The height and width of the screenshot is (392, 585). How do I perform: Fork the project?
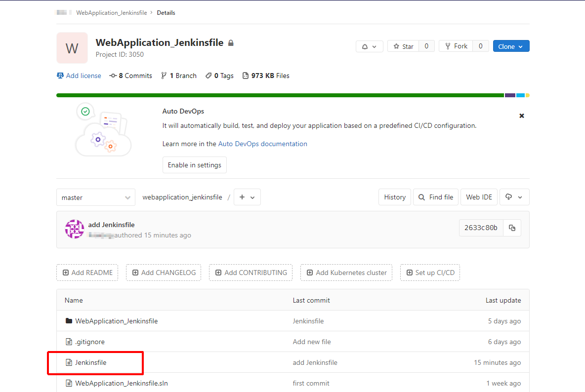(456, 46)
